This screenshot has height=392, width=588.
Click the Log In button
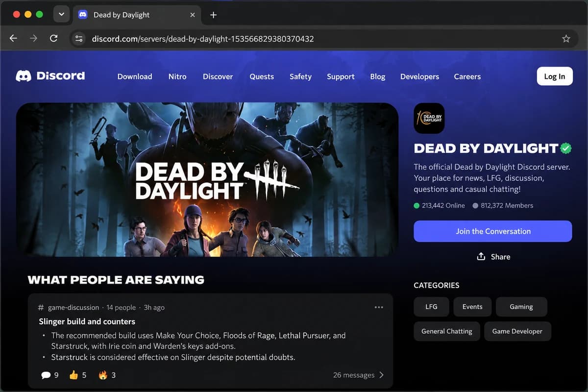tap(555, 76)
